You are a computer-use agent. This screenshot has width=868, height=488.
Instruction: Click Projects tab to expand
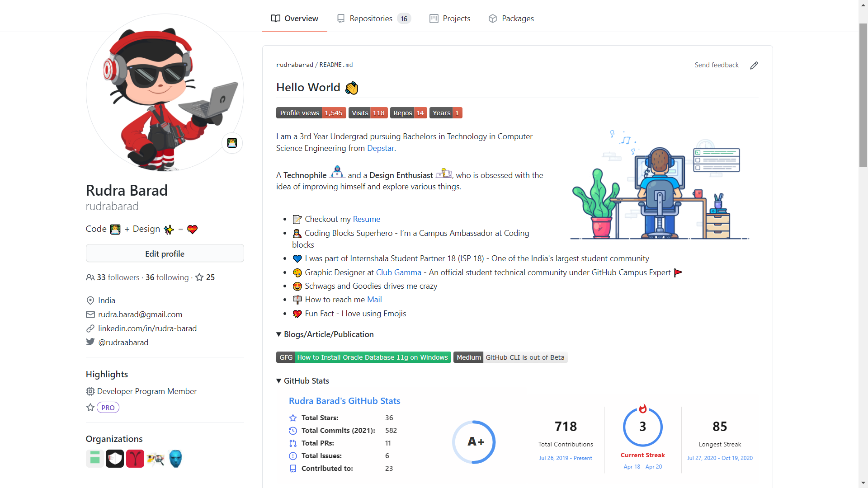451,18
